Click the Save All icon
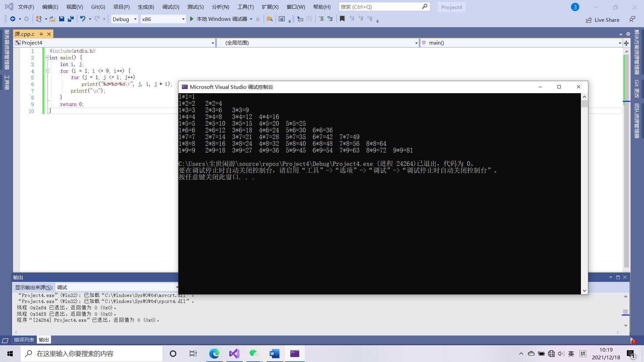The height and width of the screenshot is (362, 644). (x=70, y=19)
